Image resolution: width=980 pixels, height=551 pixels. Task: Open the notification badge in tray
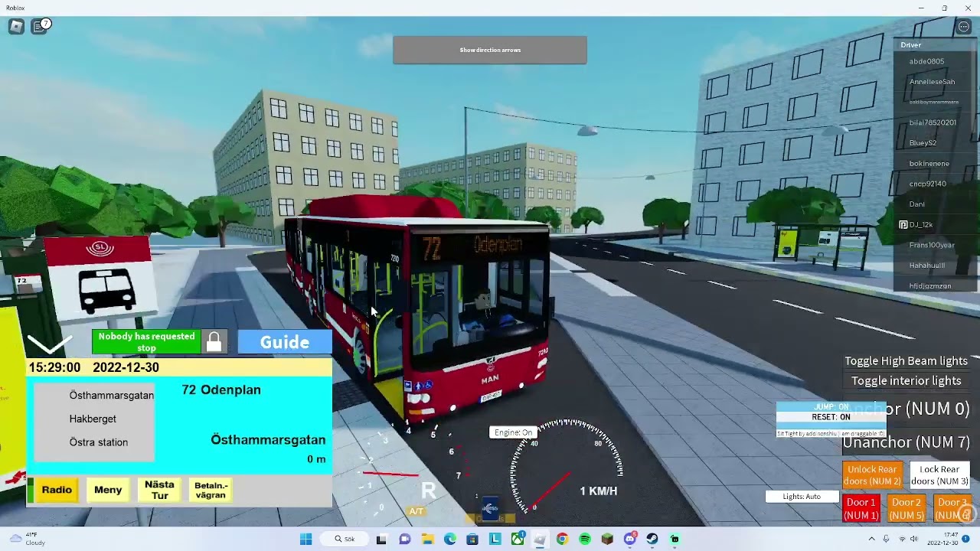[x=966, y=539]
